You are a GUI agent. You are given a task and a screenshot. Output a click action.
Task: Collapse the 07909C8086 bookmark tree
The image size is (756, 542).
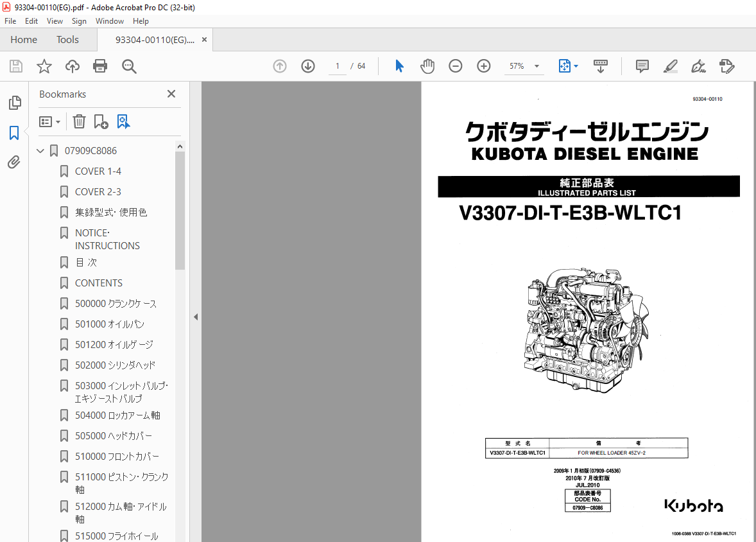click(40, 151)
